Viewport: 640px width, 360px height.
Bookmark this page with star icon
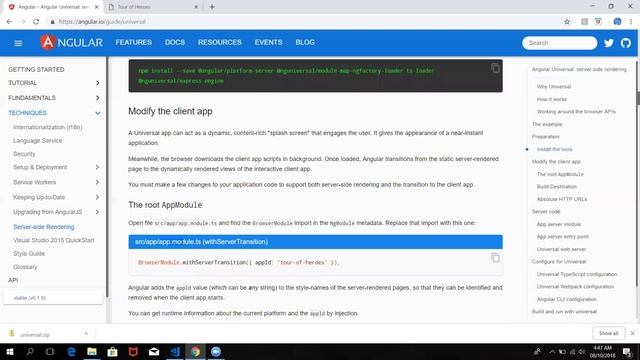click(567, 22)
